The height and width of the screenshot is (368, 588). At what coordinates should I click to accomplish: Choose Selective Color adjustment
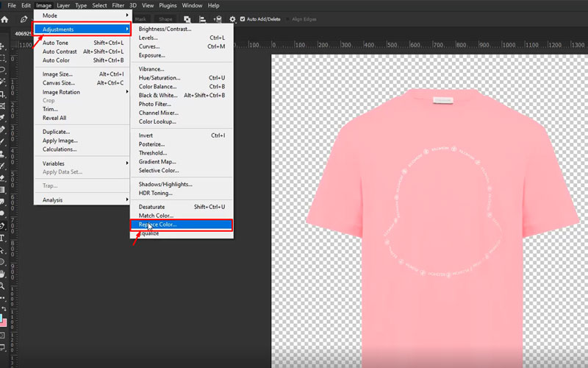click(x=182, y=171)
